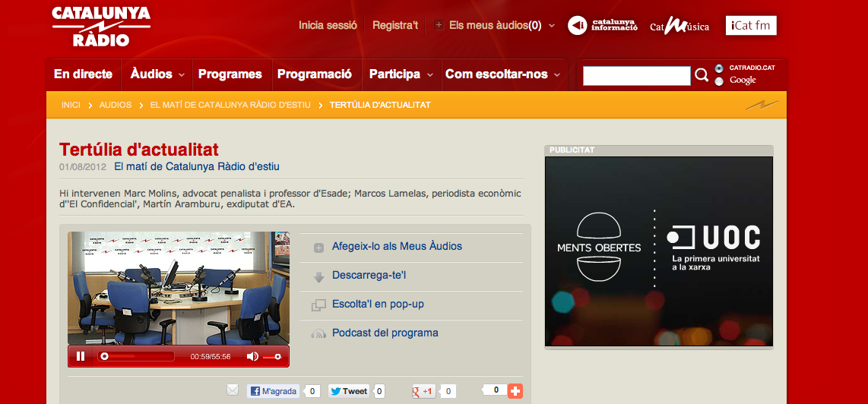Expand Els meus àudios dropdown arrow
This screenshot has width=868, height=404.
point(552,26)
